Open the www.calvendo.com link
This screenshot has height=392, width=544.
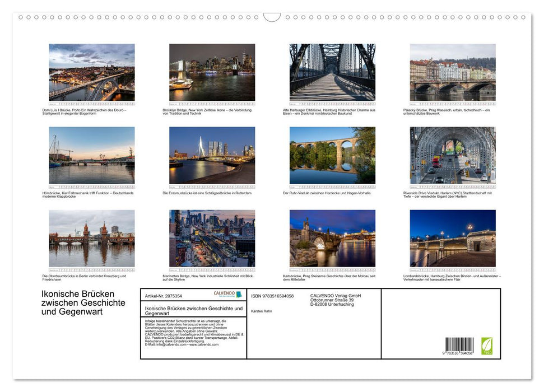[204, 345]
